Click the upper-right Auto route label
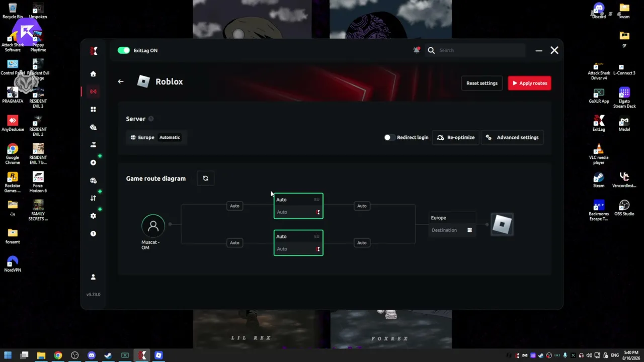Viewport: 644px width, 362px height. coord(362,206)
